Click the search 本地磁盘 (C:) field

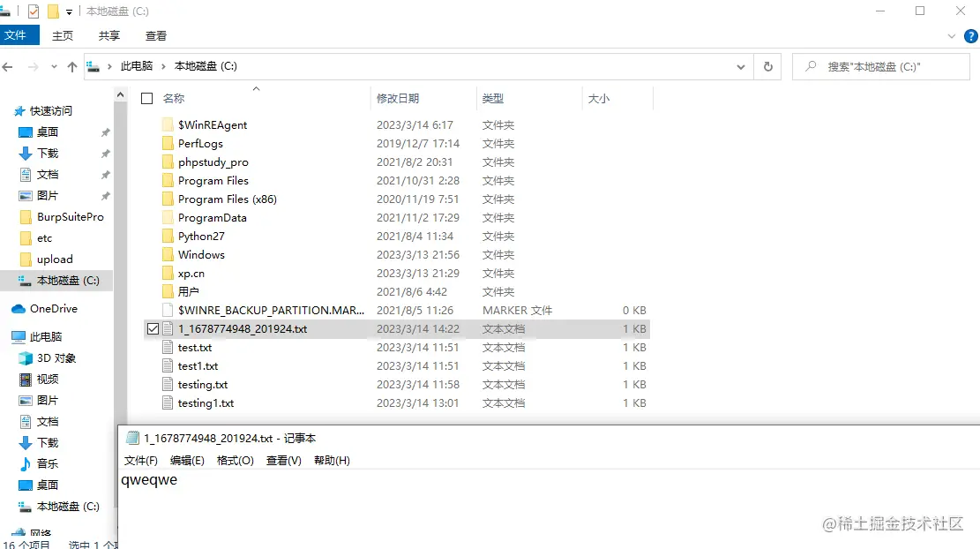tap(881, 66)
